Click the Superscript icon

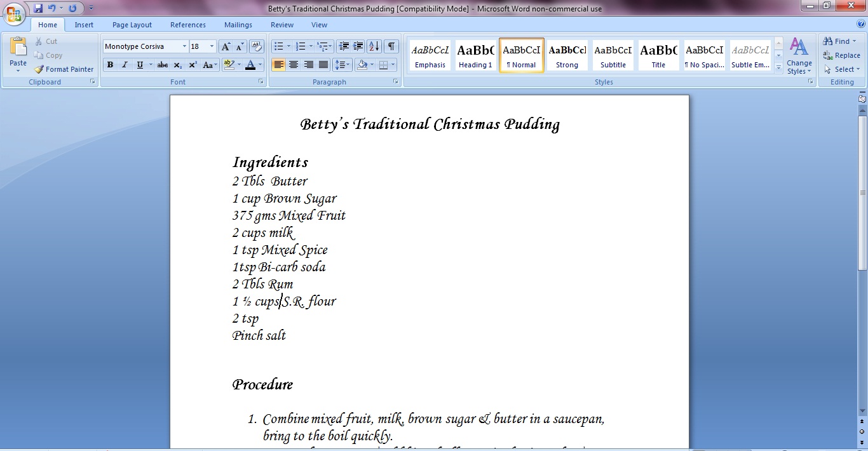[193, 65]
